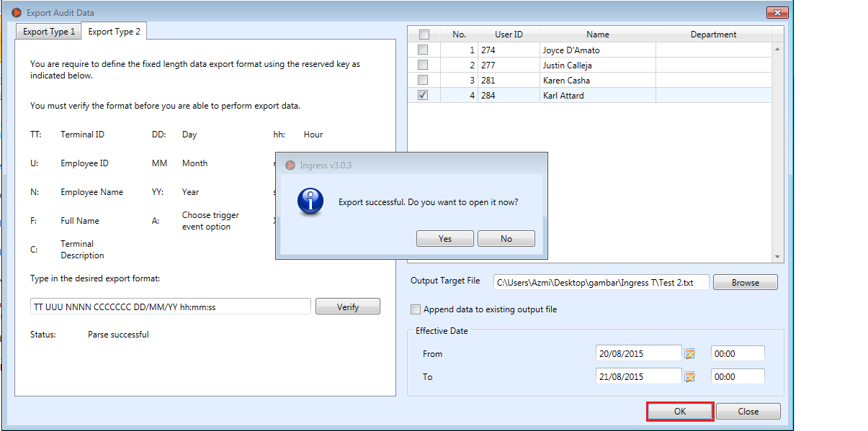The width and height of the screenshot is (868, 431).
Task: Select the Export Type 2 tab
Action: [x=115, y=32]
